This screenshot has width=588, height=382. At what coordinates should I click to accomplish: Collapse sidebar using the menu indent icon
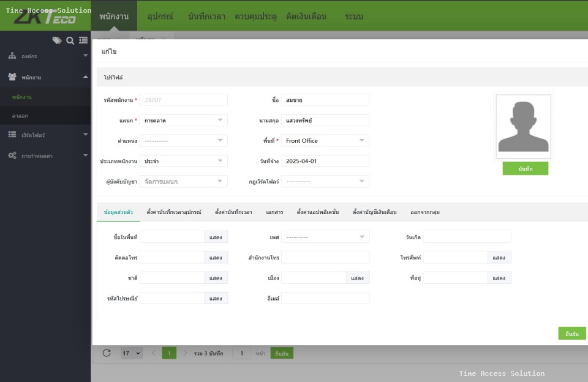[x=83, y=40]
